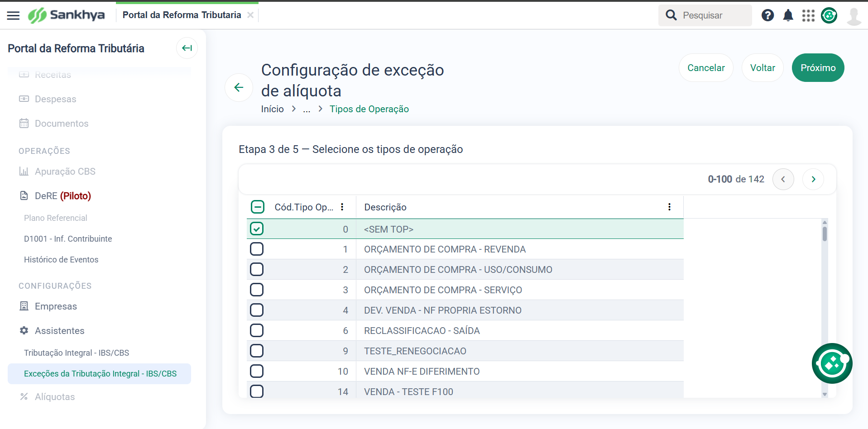Go to next page of results
Image resolution: width=868 pixels, height=429 pixels.
pyautogui.click(x=813, y=179)
